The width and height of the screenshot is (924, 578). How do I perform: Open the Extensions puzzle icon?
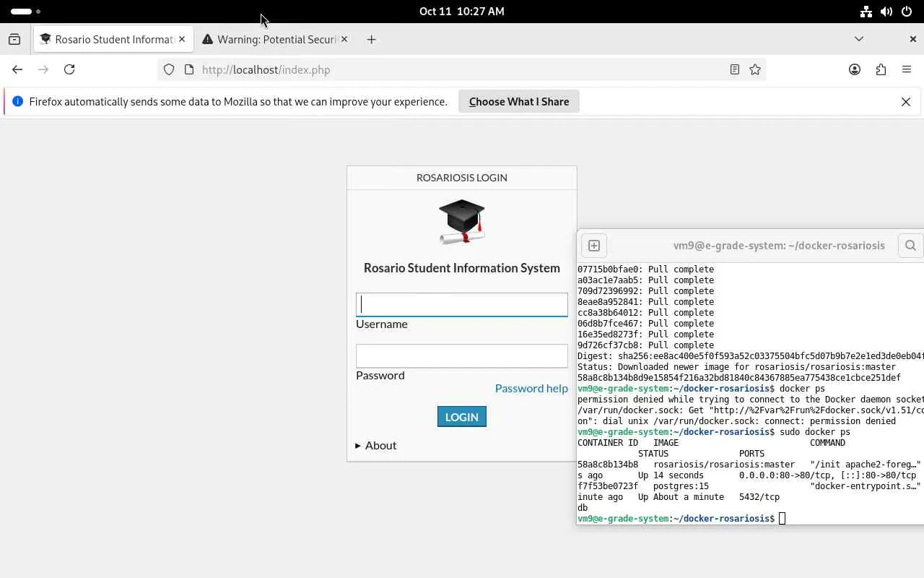pos(881,69)
